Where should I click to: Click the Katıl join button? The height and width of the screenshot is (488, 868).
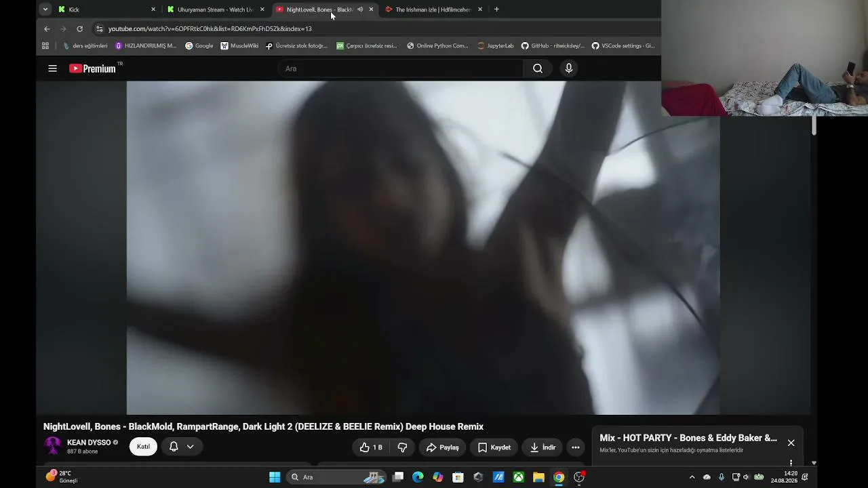point(144,447)
